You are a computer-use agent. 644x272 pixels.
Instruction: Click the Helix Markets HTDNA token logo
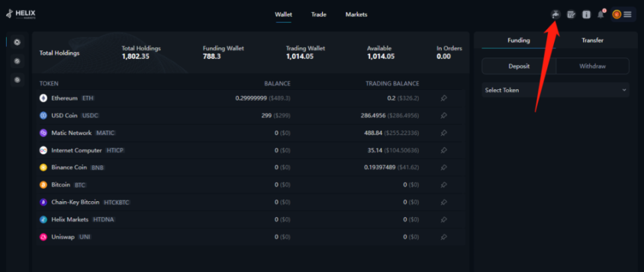coord(43,220)
